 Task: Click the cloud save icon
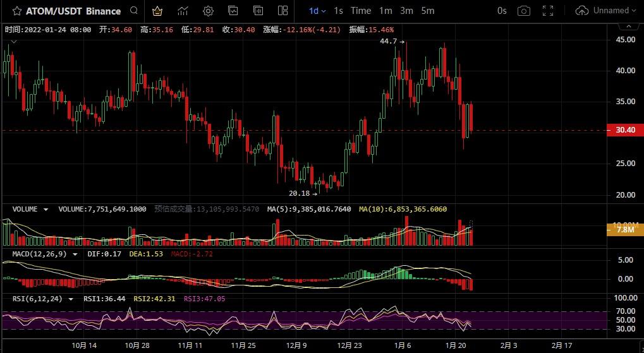(581, 11)
